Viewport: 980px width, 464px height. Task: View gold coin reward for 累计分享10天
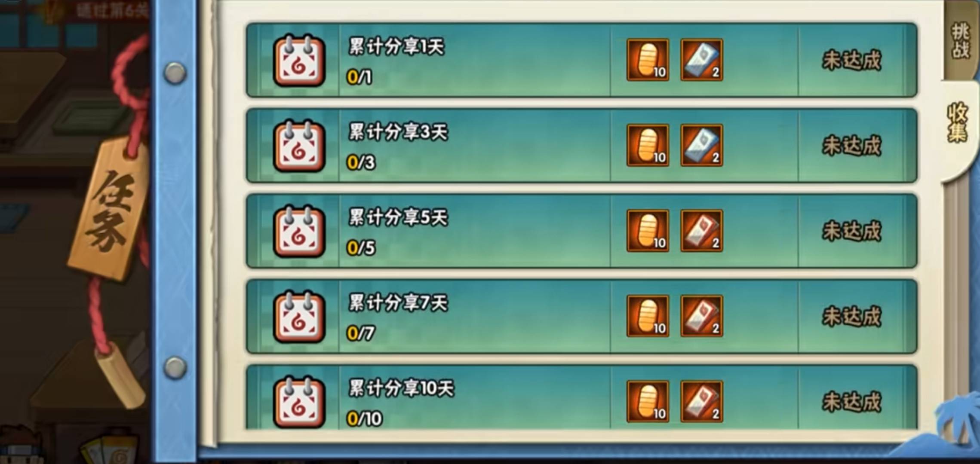point(648,402)
